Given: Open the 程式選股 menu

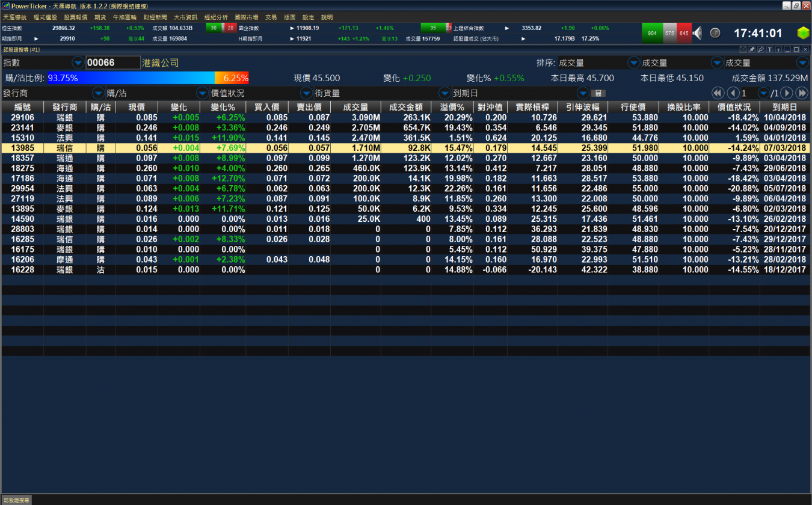Looking at the screenshot, I should point(46,17).
